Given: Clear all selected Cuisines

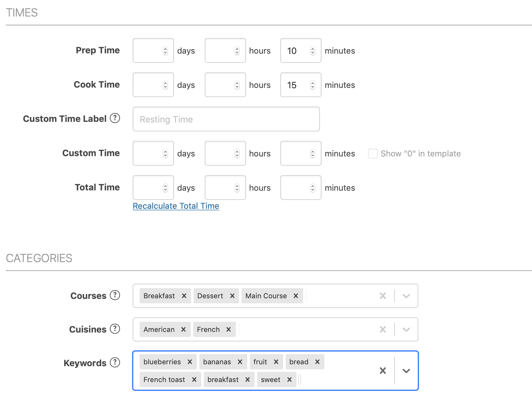Looking at the screenshot, I should click(x=382, y=329).
